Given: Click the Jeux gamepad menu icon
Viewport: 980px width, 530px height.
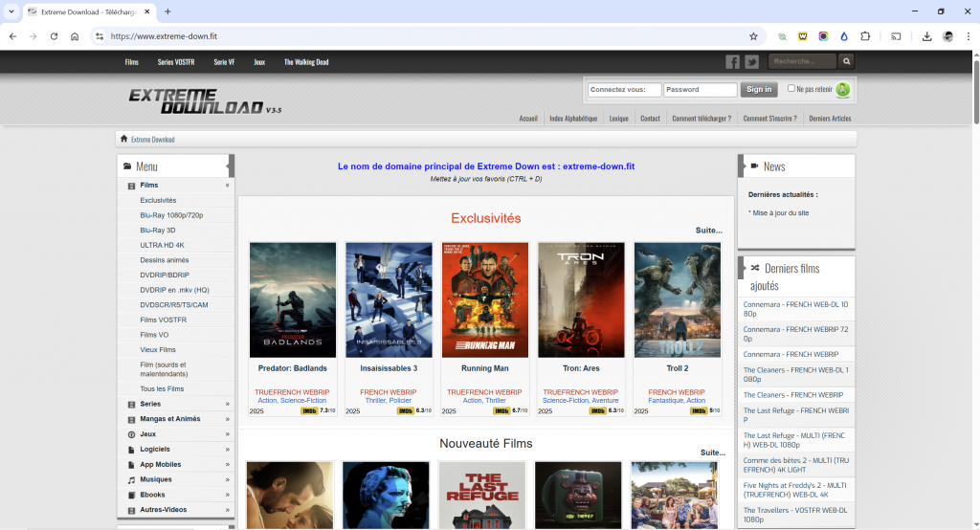Looking at the screenshot, I should click(x=131, y=434).
